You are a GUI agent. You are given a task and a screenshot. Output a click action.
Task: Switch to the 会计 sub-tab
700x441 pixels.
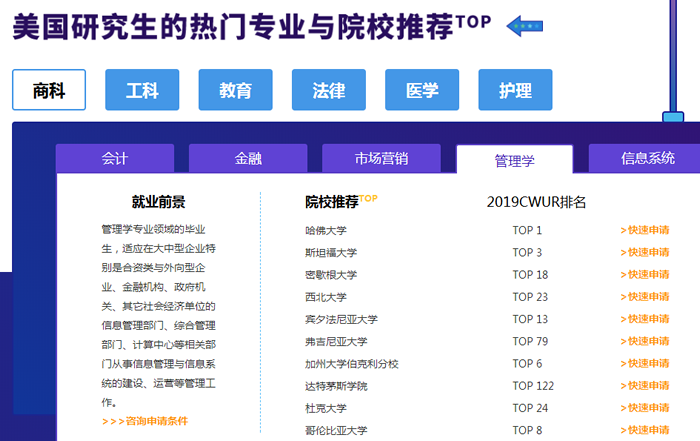115,158
